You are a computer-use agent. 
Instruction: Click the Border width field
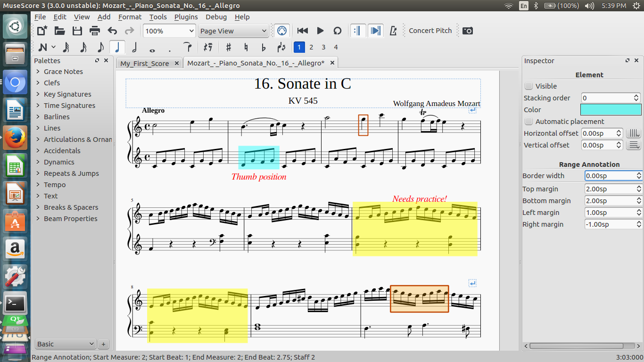point(613,176)
